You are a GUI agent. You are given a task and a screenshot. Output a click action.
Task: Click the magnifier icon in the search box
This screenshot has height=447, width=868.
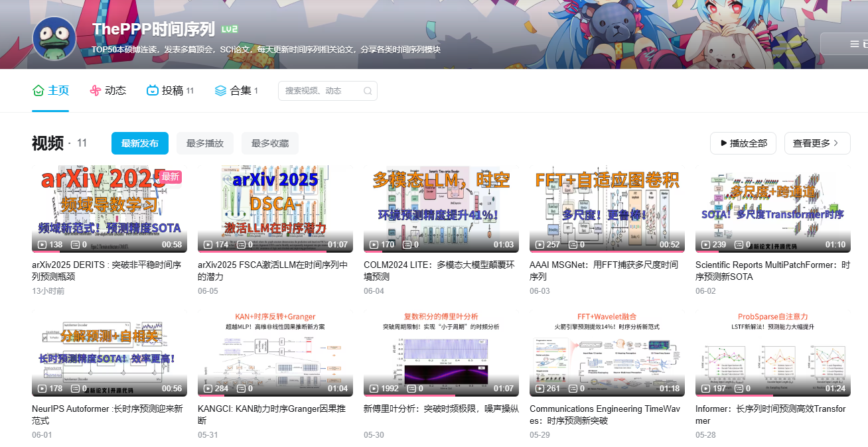point(368,90)
